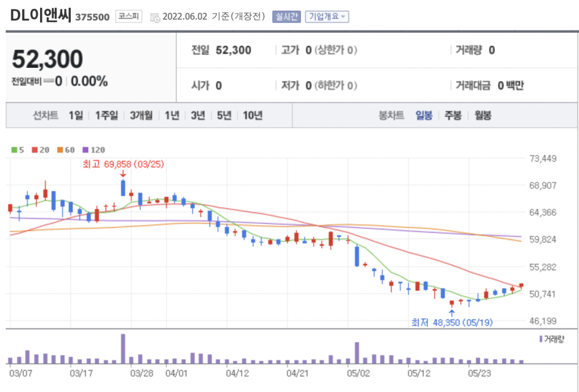Click the green 5-day moving average legend
Viewport: 579px width, 392px height.
click(17, 150)
